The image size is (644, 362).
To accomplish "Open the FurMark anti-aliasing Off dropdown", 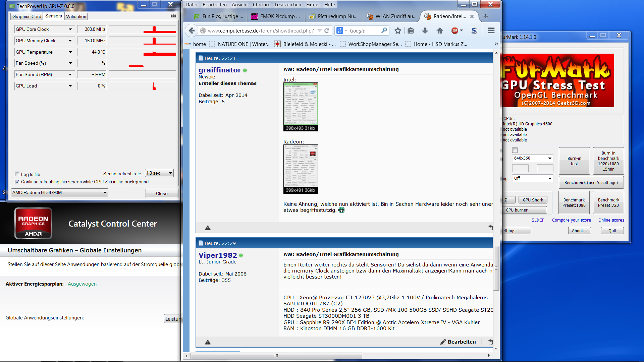I will 533,178.
